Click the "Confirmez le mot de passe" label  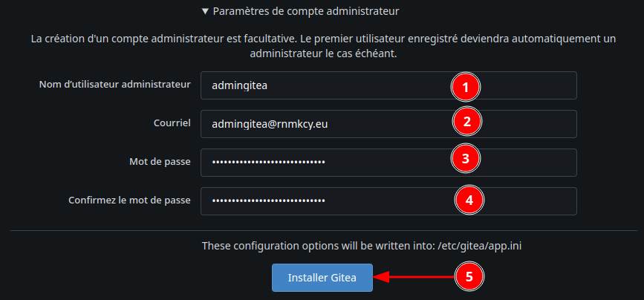pyautogui.click(x=130, y=200)
